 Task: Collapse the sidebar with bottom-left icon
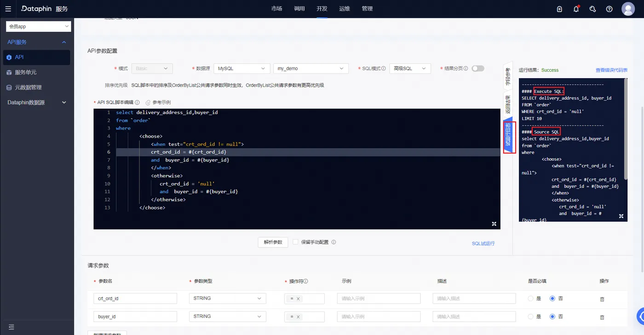coord(11,327)
